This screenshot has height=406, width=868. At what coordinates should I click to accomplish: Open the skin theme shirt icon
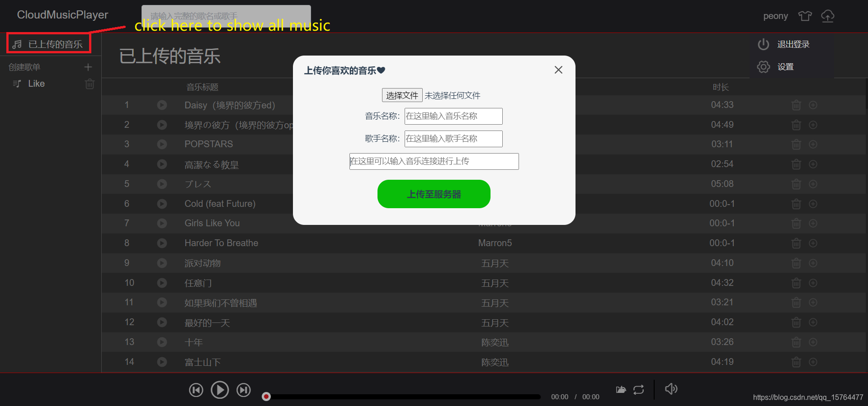(805, 16)
